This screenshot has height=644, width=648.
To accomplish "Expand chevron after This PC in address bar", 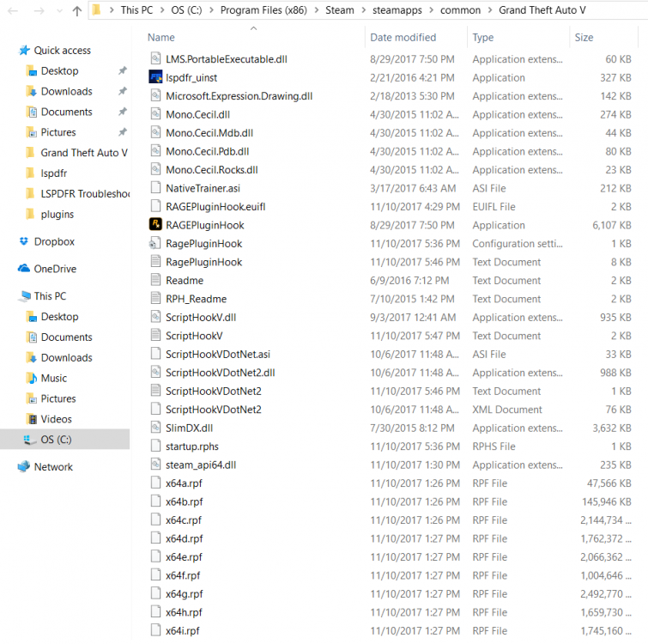I will (x=162, y=10).
